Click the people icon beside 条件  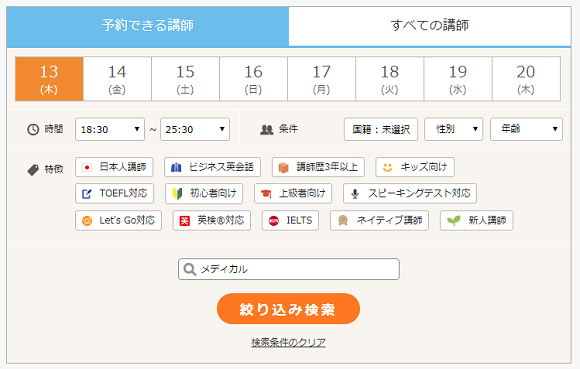267,129
